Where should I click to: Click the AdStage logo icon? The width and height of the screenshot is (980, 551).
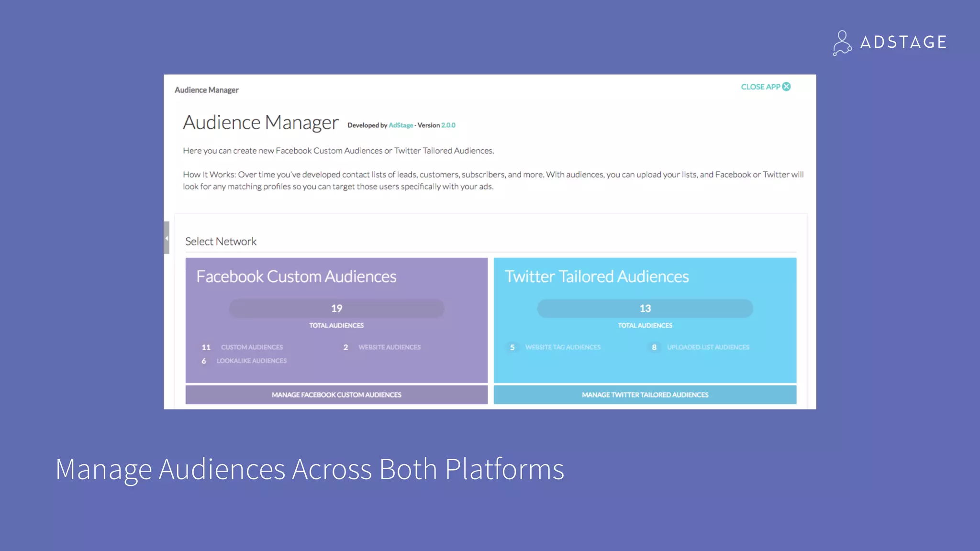pyautogui.click(x=842, y=43)
